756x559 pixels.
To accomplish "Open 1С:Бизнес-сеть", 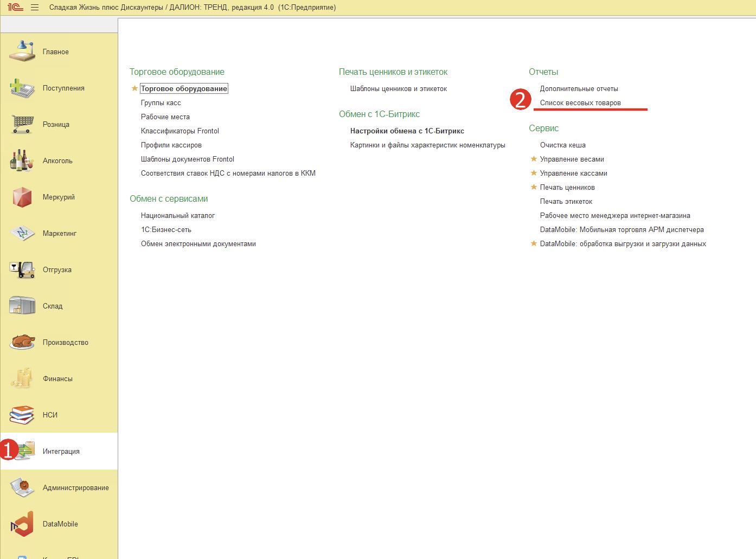I will pos(166,229).
